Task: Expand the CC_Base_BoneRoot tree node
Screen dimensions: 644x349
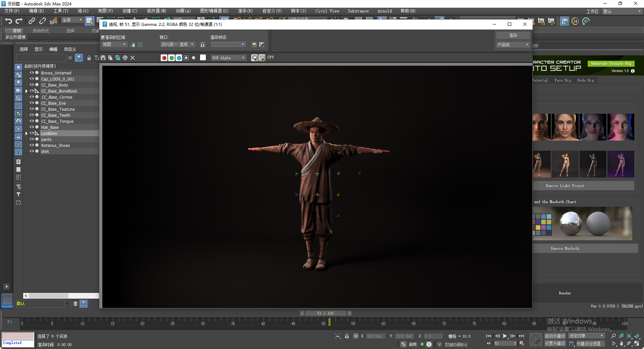Action: [x=26, y=91]
